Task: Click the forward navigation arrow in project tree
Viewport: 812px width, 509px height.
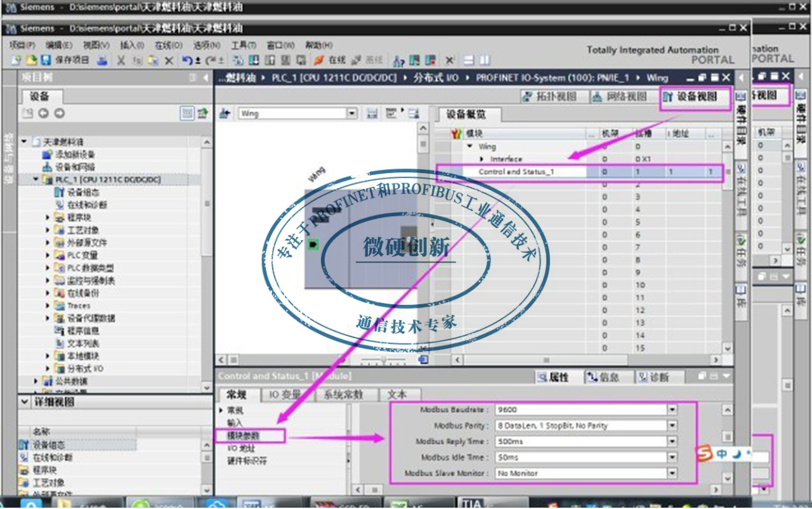Action: point(59,113)
